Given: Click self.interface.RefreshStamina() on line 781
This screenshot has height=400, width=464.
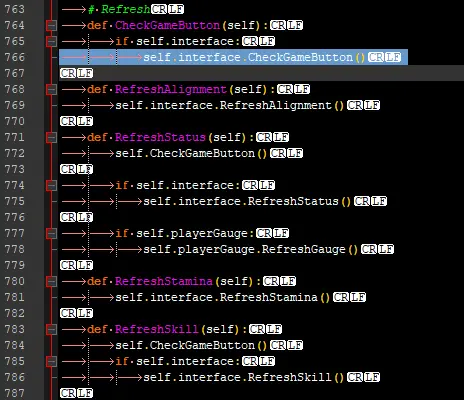Looking at the screenshot, I should (223, 297).
